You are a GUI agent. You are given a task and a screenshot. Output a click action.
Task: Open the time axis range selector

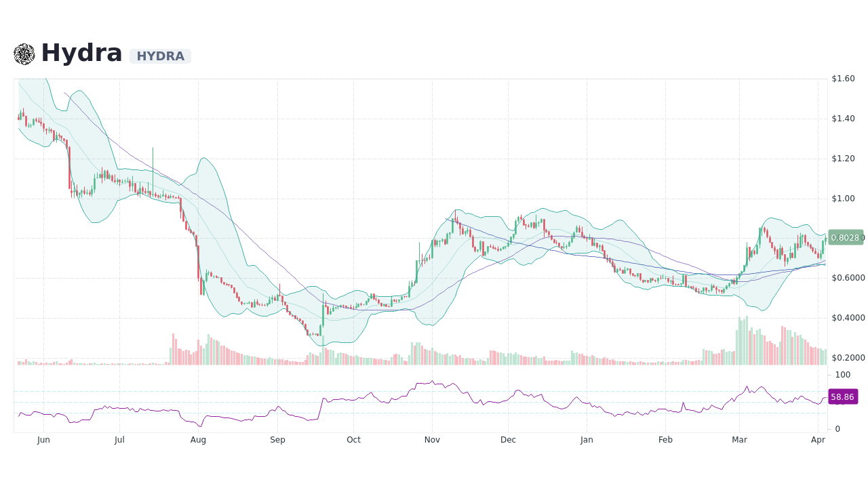(420, 440)
